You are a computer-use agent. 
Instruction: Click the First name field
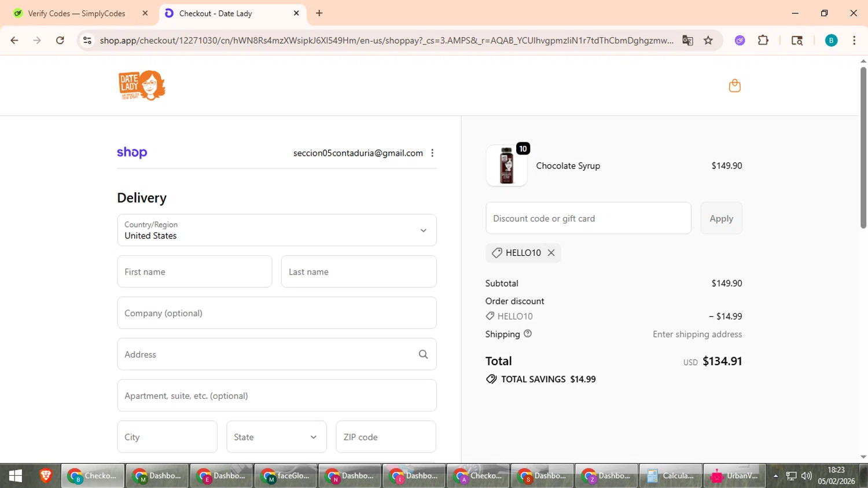(x=194, y=271)
